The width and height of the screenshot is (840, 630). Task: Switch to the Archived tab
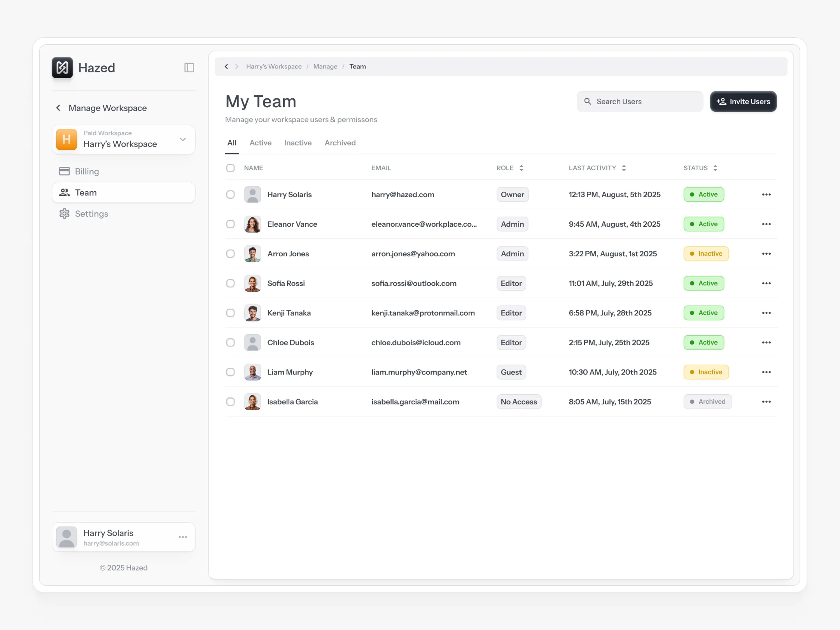click(340, 143)
